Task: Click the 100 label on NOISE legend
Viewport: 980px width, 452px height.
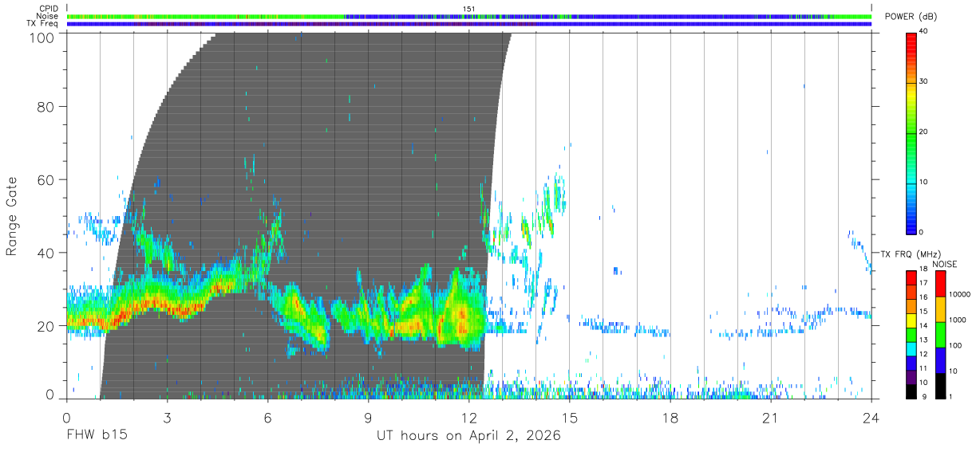Action: (956, 345)
